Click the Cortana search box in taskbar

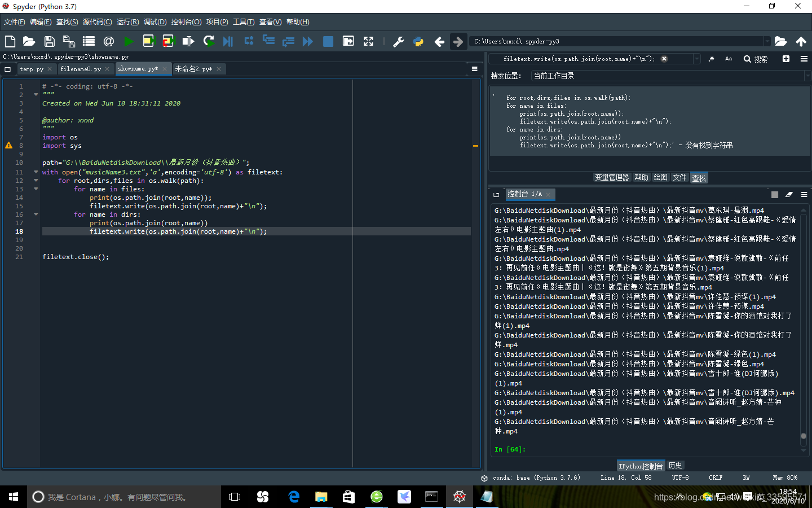[124, 497]
